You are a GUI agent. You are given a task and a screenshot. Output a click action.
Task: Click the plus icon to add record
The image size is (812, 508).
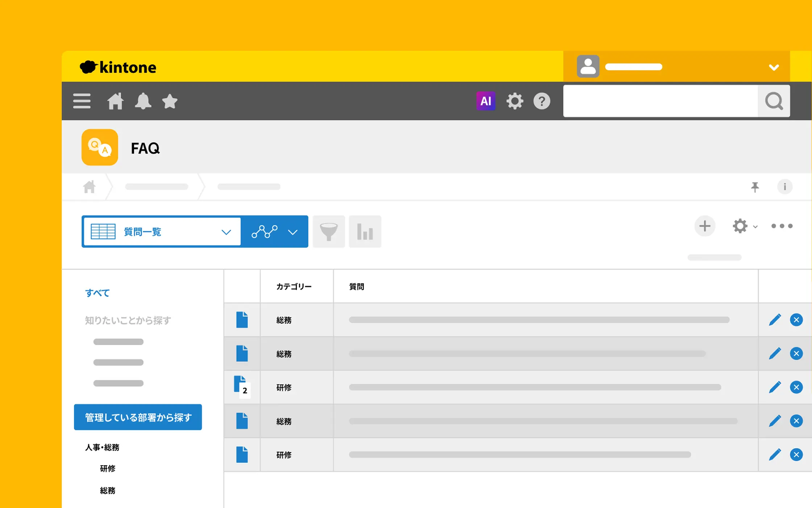[704, 226]
